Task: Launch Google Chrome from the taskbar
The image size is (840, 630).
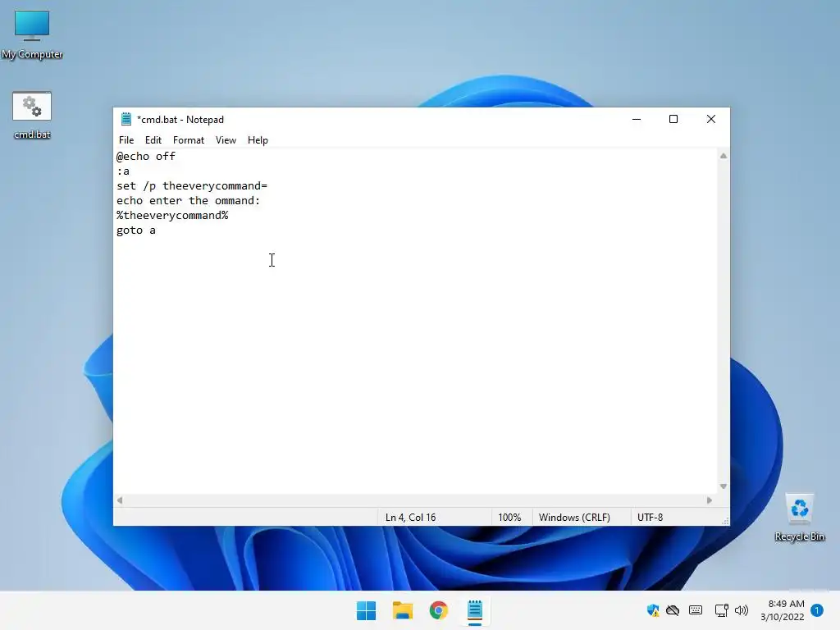Action: [438, 610]
